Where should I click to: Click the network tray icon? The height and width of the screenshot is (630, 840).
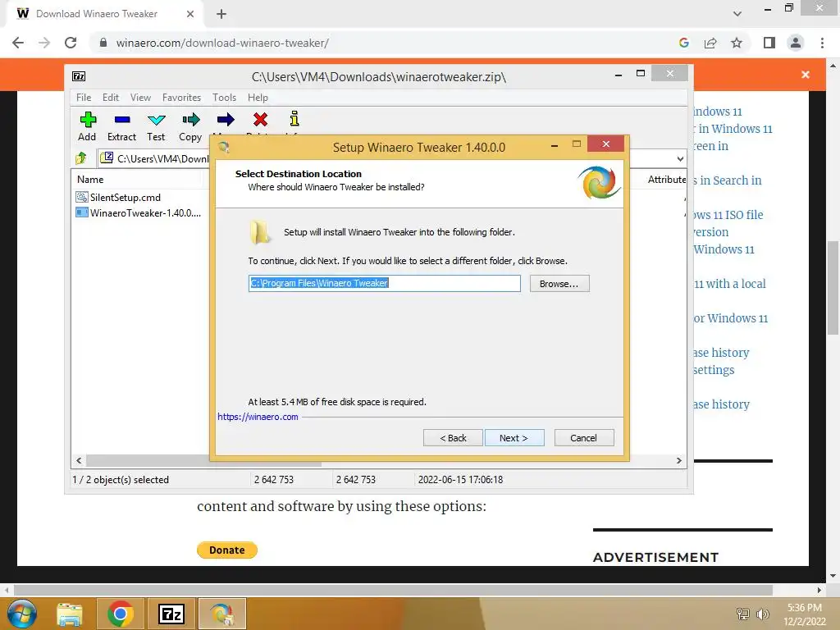[743, 614]
